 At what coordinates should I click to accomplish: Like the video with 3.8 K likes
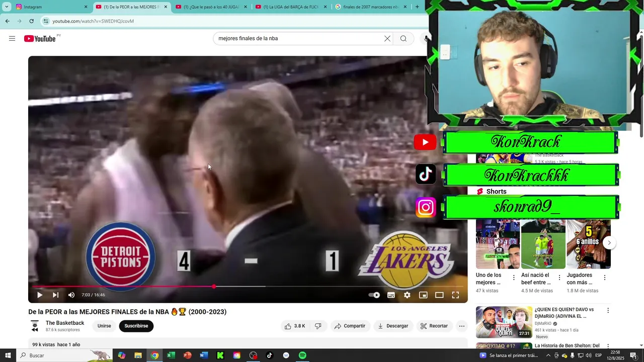tap(295, 326)
